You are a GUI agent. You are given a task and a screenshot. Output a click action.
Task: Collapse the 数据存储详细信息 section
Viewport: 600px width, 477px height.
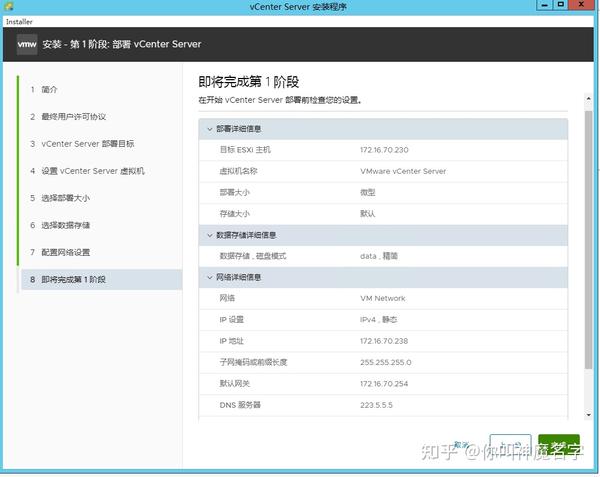(x=209, y=235)
